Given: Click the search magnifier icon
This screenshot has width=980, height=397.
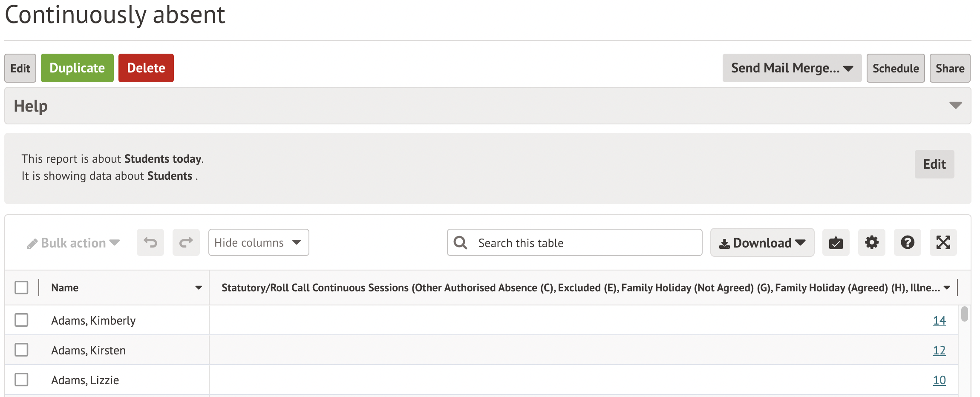Looking at the screenshot, I should (x=460, y=242).
